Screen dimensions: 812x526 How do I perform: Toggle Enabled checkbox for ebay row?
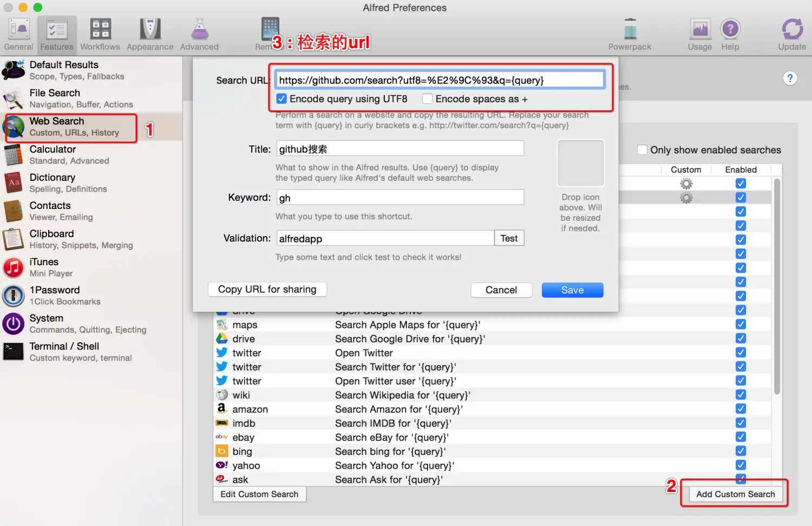point(741,437)
